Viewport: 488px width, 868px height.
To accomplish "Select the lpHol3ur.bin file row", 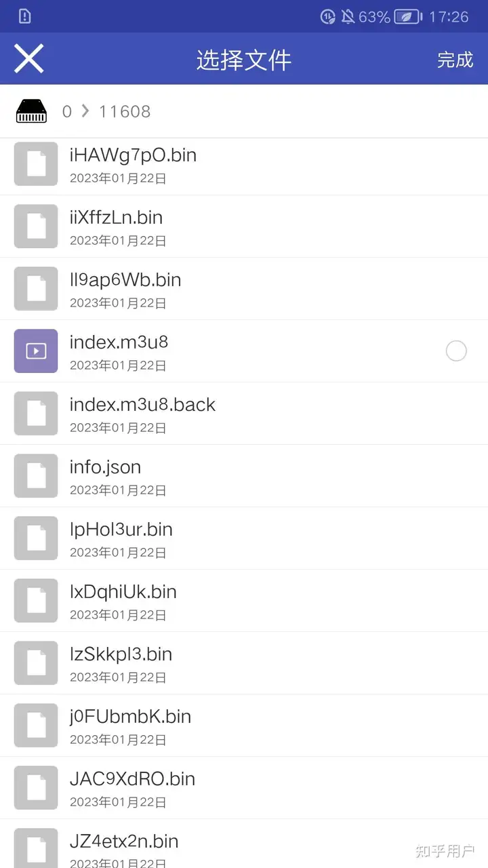I will pos(244,538).
